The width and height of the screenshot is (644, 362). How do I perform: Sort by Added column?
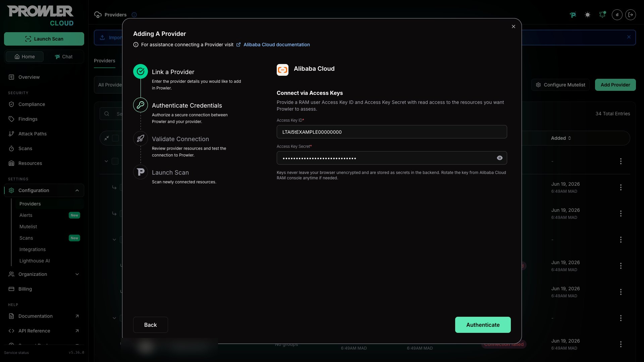coord(561,138)
